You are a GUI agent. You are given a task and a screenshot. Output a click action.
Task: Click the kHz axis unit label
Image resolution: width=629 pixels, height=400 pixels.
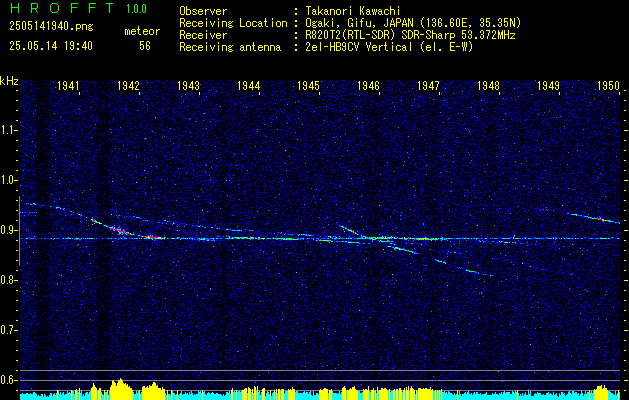coord(9,81)
